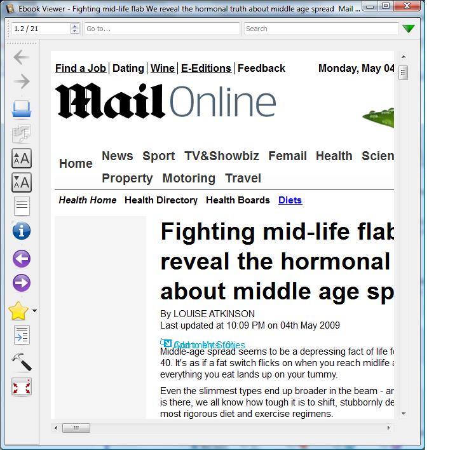Open the E-Editions link
Image resolution: width=476 pixels, height=450 pixels.
[x=206, y=68]
